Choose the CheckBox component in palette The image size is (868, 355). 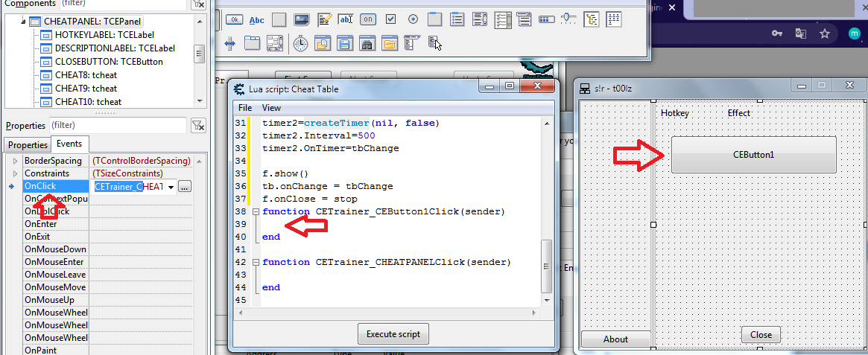click(x=390, y=19)
